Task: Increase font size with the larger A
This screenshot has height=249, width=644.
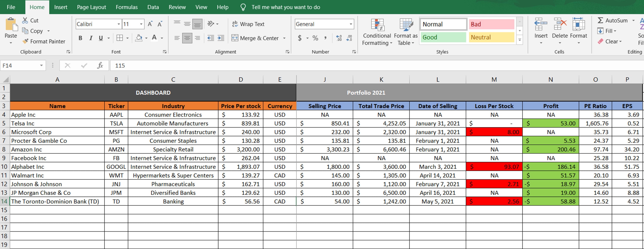Action: point(150,24)
